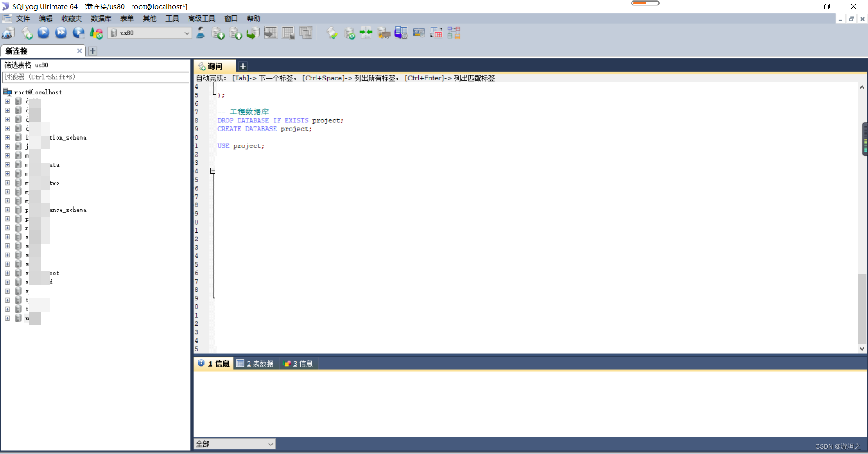Click the editor scrollbar up arrow
The height and width of the screenshot is (454, 868).
(x=862, y=87)
